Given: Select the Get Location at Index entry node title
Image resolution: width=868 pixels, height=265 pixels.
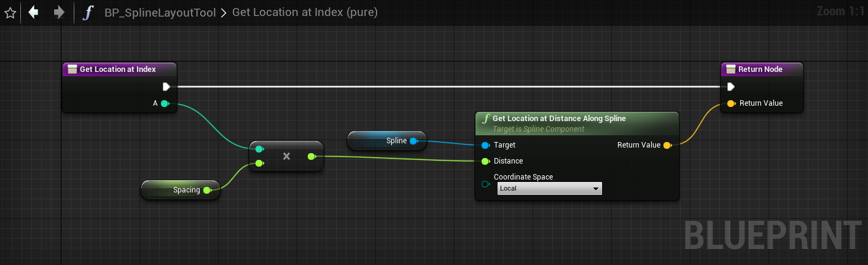Looking at the screenshot, I should [x=118, y=69].
